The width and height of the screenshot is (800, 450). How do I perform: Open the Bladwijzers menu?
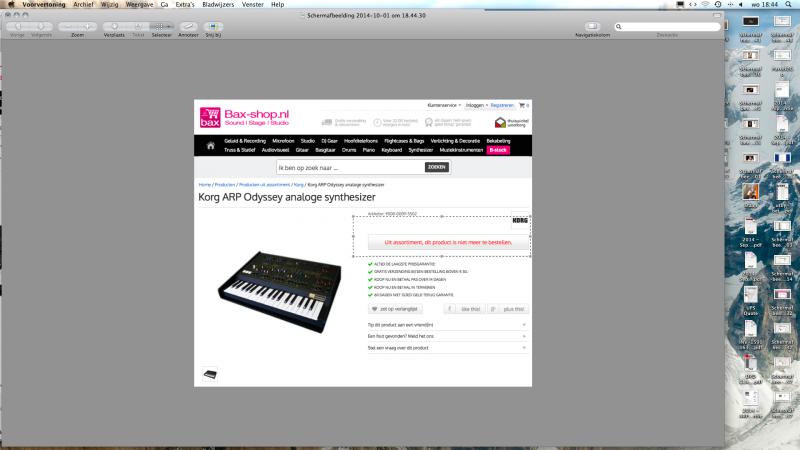pyautogui.click(x=218, y=4)
